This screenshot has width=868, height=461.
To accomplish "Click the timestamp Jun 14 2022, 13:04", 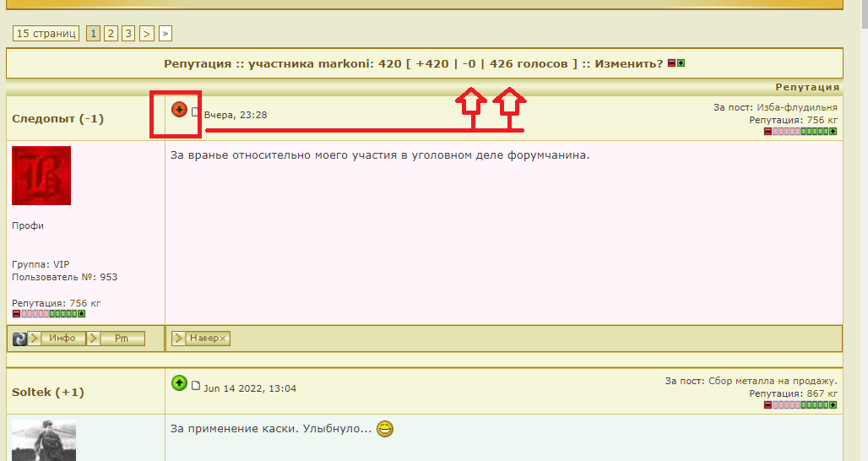I will coord(250,388).
